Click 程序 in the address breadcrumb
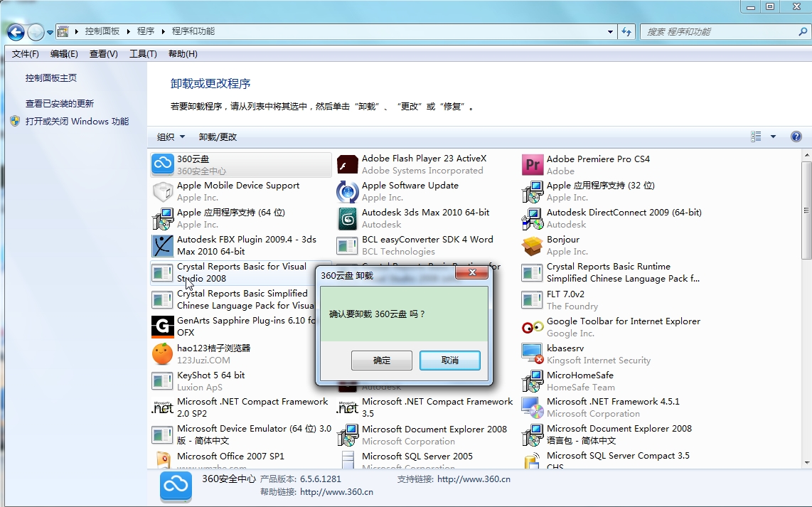 146,31
